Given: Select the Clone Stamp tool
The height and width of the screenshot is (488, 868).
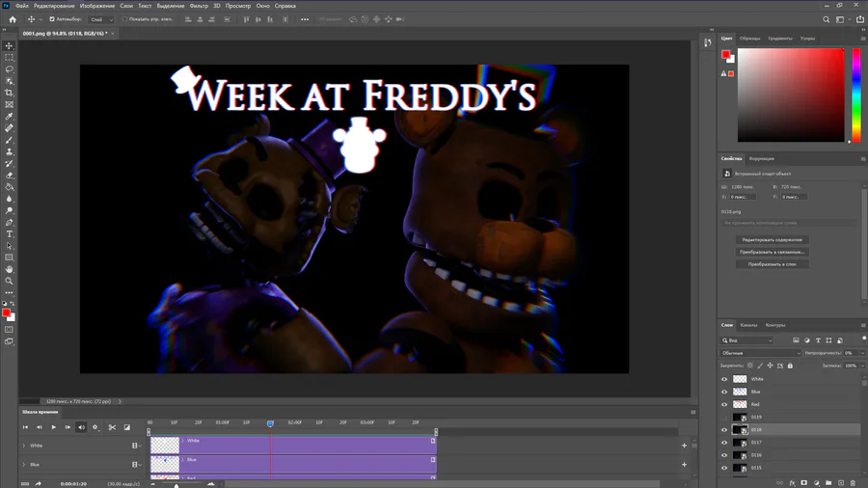Looking at the screenshot, I should tap(9, 151).
